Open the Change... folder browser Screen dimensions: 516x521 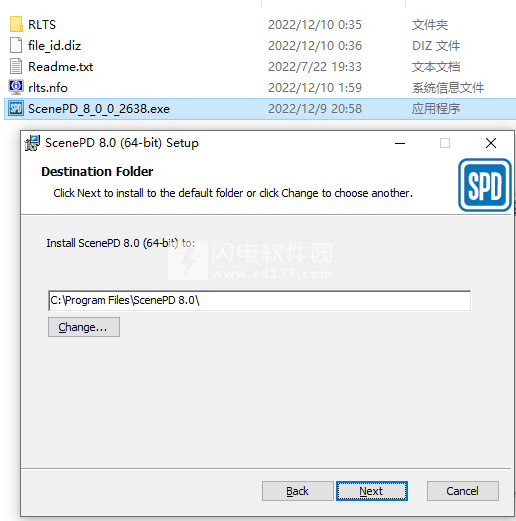84,327
